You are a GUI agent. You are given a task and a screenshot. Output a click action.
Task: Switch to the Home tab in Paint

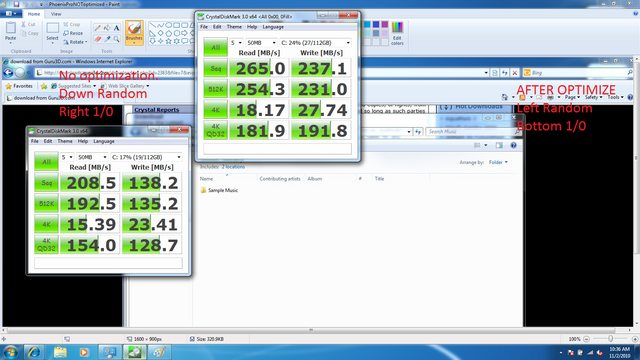pos(34,14)
